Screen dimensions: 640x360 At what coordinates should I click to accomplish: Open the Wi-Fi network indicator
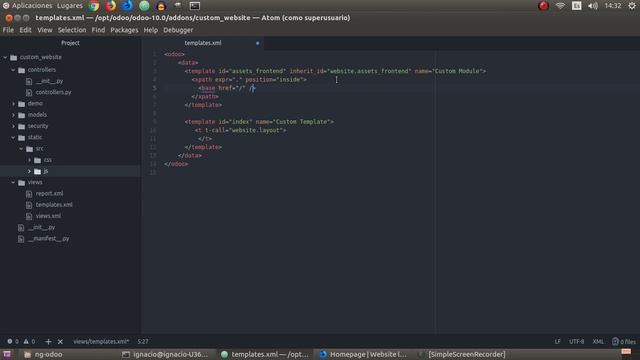(x=560, y=6)
